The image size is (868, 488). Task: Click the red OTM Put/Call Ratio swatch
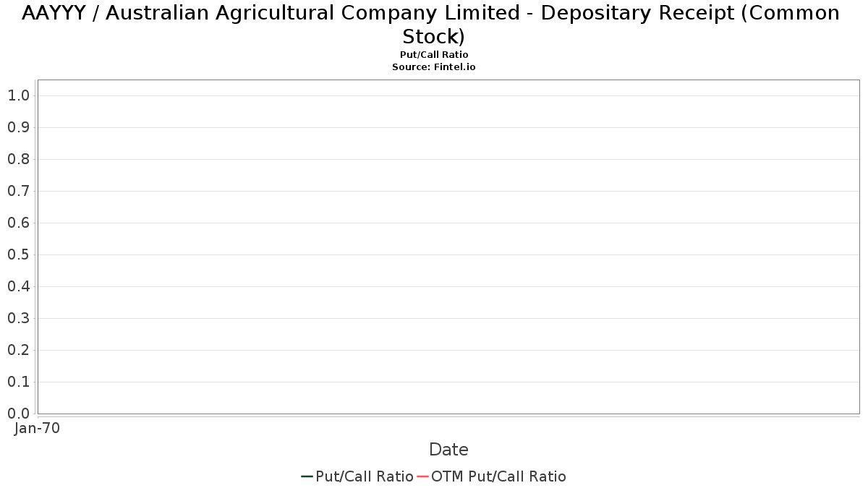point(422,476)
